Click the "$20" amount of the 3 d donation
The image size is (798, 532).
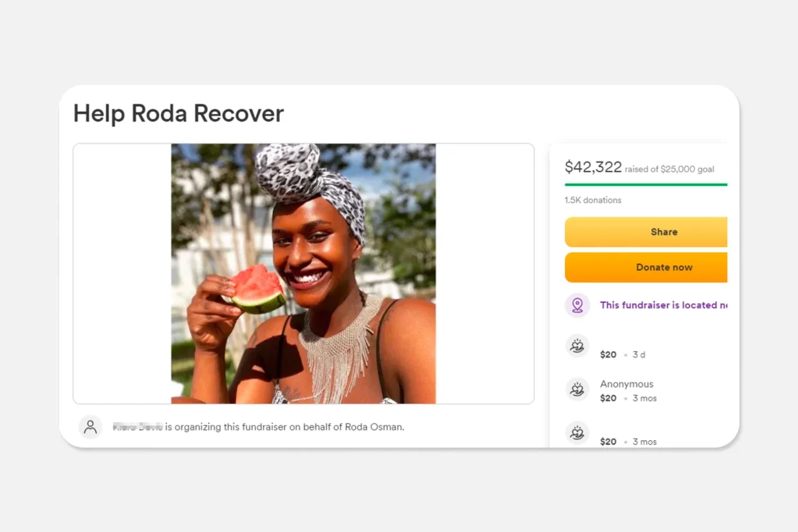(608, 354)
